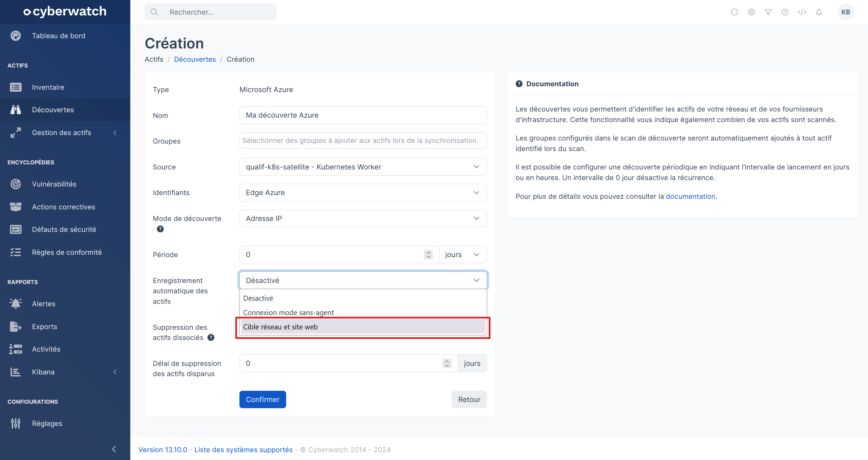Open the help question mark icon in top bar
The image size is (868, 460).
coord(785,12)
